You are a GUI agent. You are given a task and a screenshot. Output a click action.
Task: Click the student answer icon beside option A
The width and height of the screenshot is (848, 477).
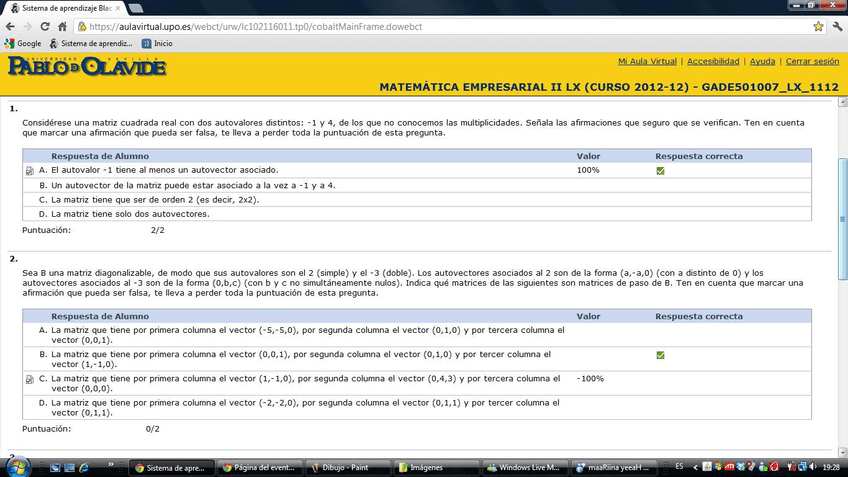coord(30,171)
